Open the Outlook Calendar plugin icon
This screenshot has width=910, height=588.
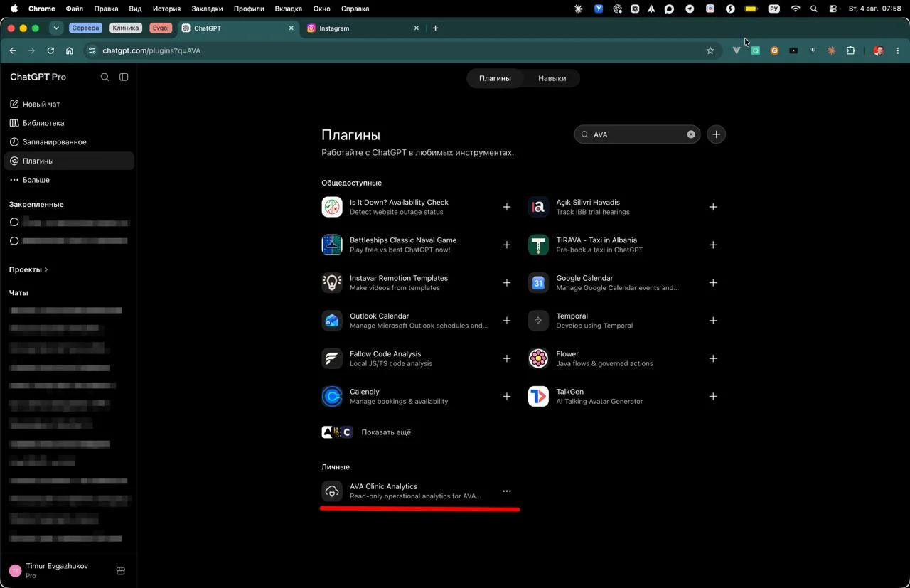(332, 321)
